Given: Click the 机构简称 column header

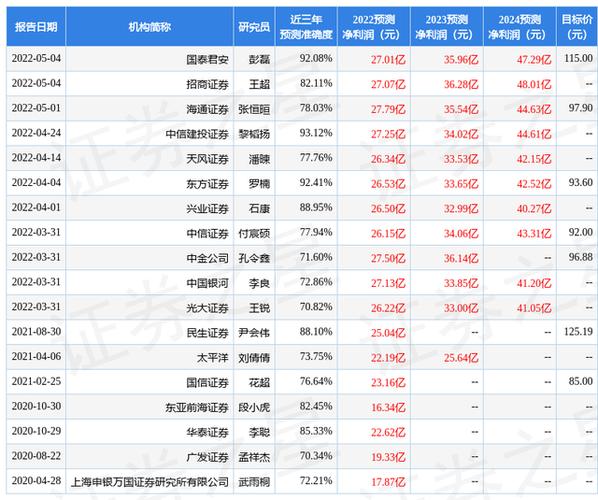Looking at the screenshot, I should 150,27.
